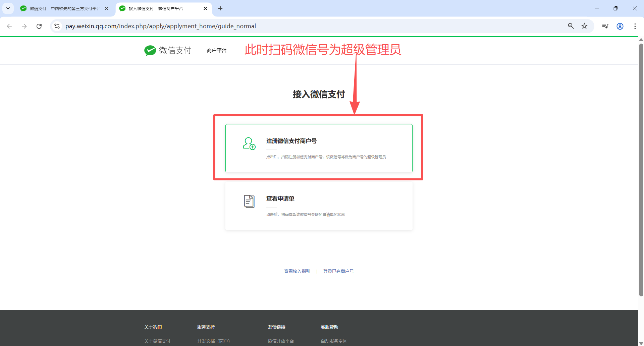Image resolution: width=644 pixels, height=346 pixels.
Task: Open the Chrome three-dot menu
Action: [635, 26]
